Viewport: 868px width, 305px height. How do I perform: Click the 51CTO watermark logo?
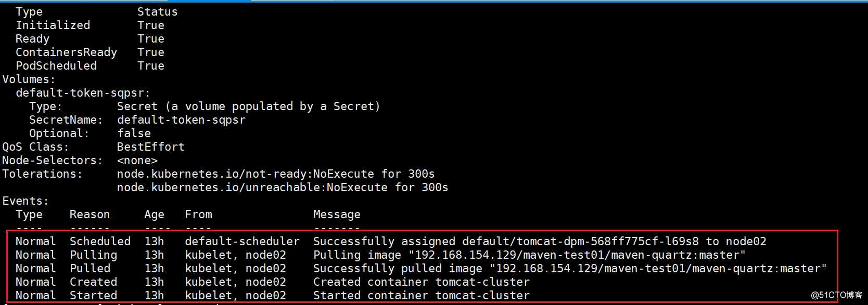tap(837, 295)
